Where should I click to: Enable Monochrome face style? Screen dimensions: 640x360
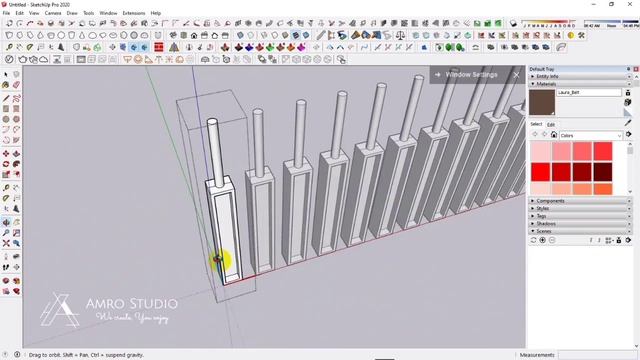point(306,36)
